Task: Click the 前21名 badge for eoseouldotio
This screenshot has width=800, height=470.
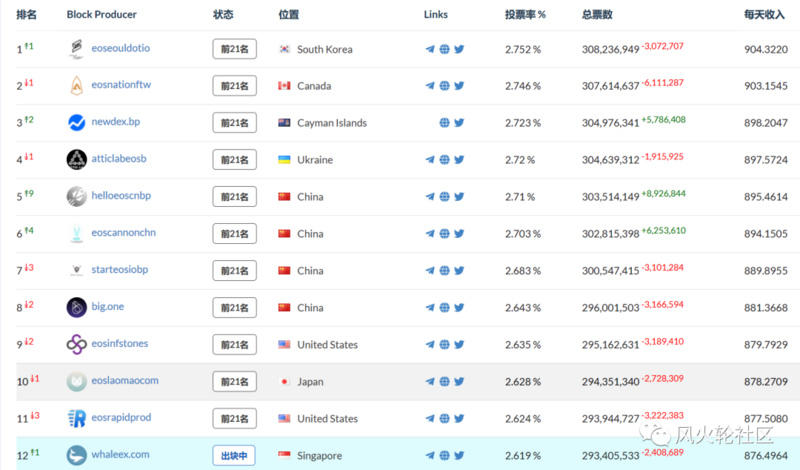Action: click(235, 49)
